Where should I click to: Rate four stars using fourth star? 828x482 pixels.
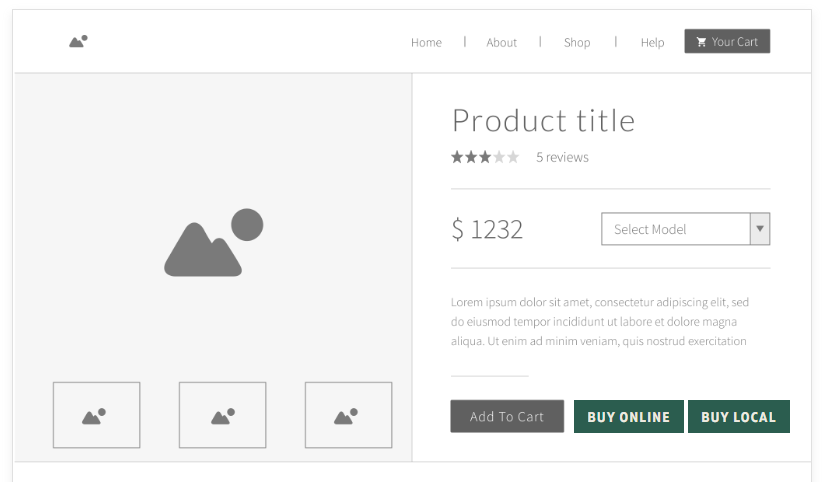[x=498, y=157]
